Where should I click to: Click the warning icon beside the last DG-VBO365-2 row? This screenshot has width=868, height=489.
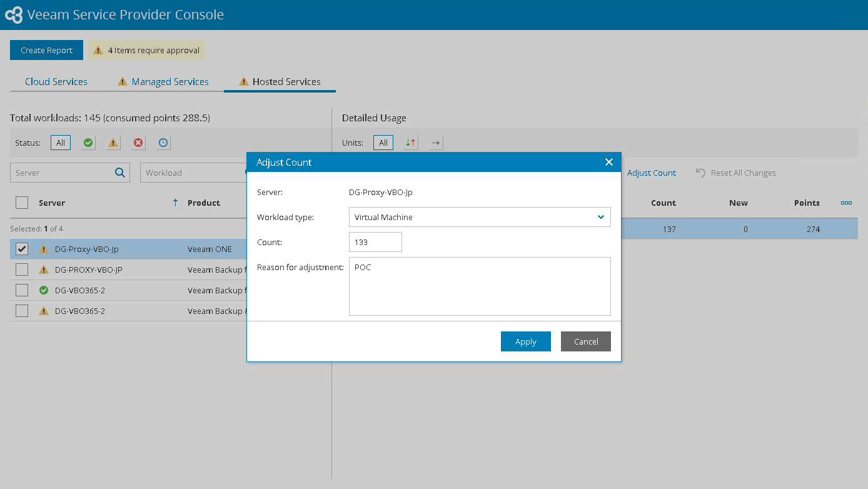[44, 311]
